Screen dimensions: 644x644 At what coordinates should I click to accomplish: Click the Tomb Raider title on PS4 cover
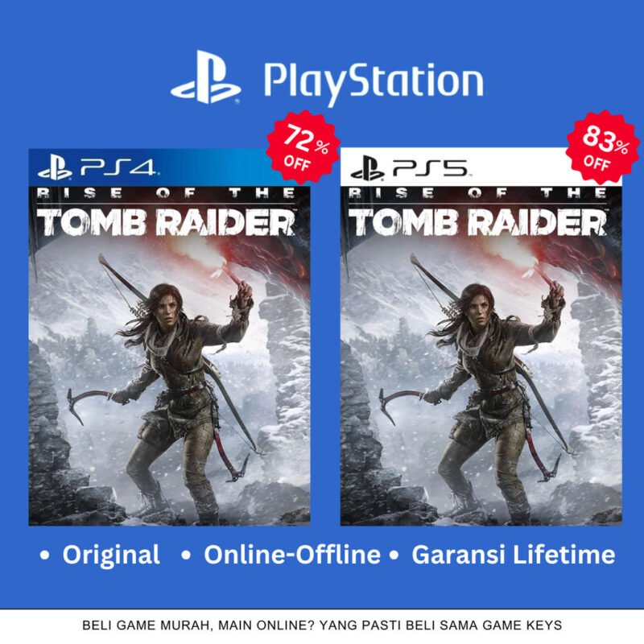[166, 222]
